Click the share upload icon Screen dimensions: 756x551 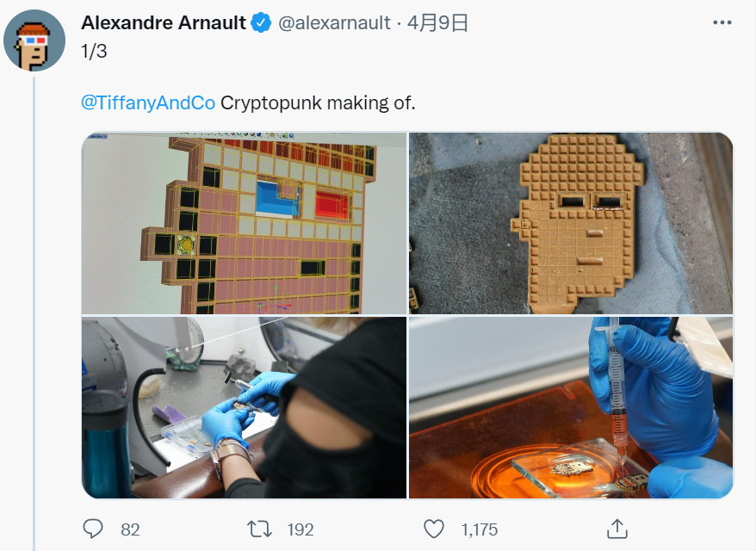pyautogui.click(x=617, y=529)
